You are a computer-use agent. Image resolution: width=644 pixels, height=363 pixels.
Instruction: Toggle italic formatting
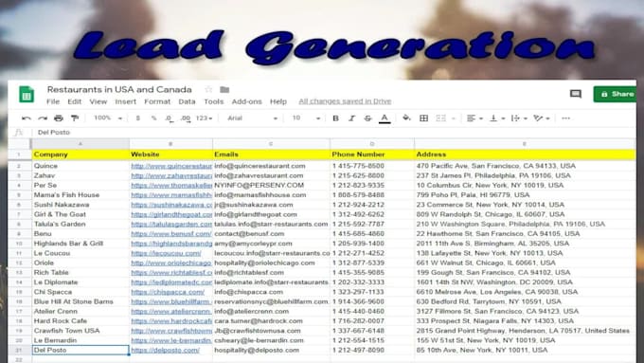[x=351, y=118]
